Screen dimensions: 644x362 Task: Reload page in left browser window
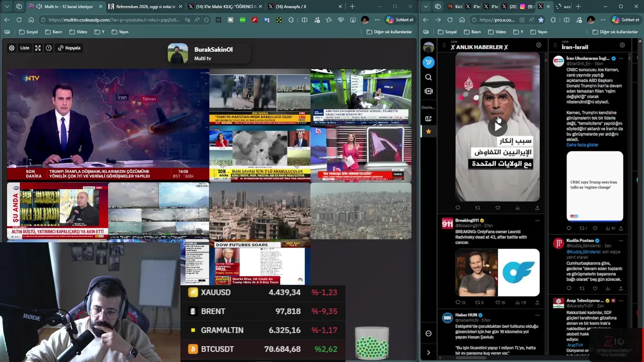click(19, 20)
